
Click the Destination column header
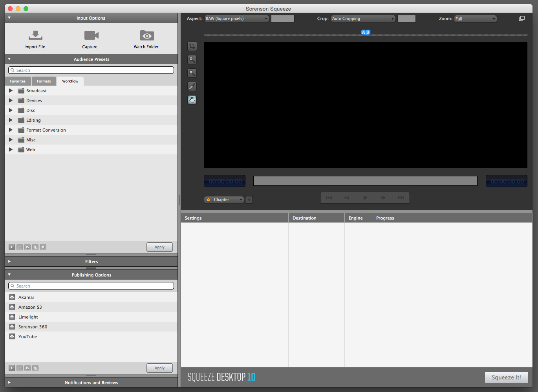tap(317, 218)
